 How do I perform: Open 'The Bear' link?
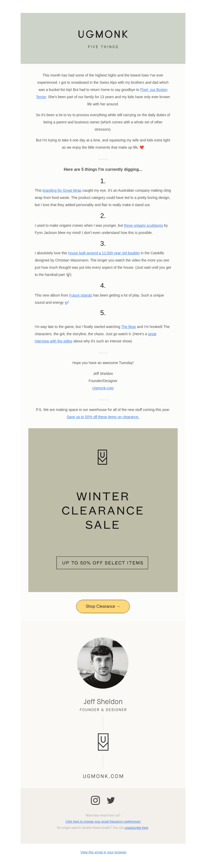[128, 326]
